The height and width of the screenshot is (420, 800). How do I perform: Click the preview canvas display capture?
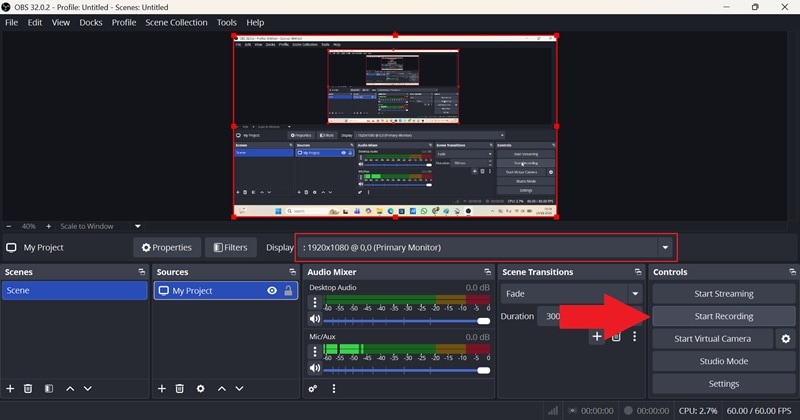click(395, 127)
